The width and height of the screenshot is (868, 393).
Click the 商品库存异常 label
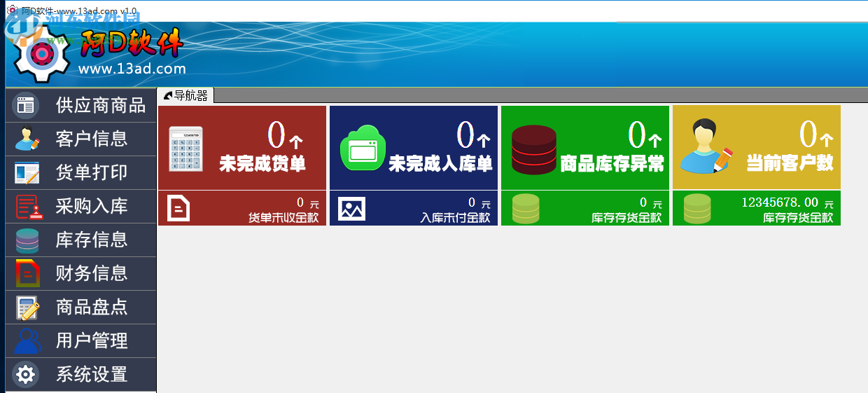coord(612,164)
